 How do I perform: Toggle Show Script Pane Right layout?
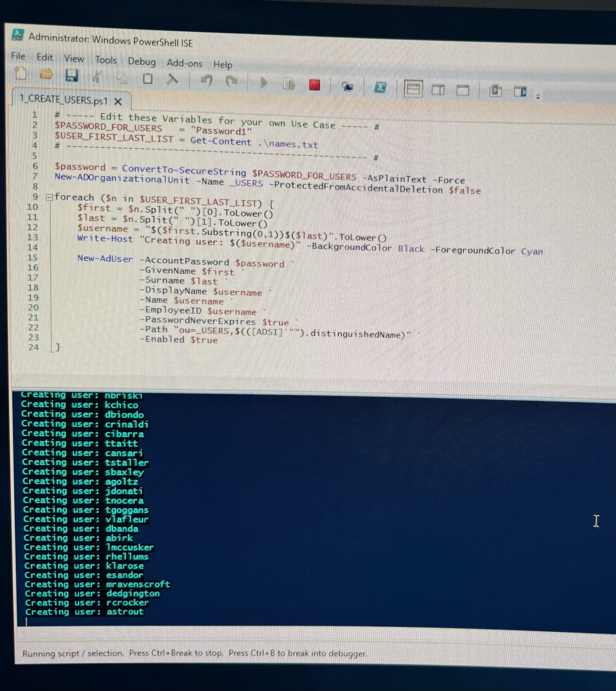pyautogui.click(x=438, y=90)
